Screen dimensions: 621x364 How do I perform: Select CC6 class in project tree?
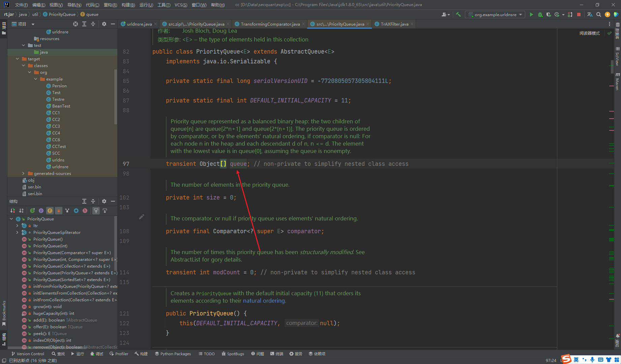click(56, 140)
